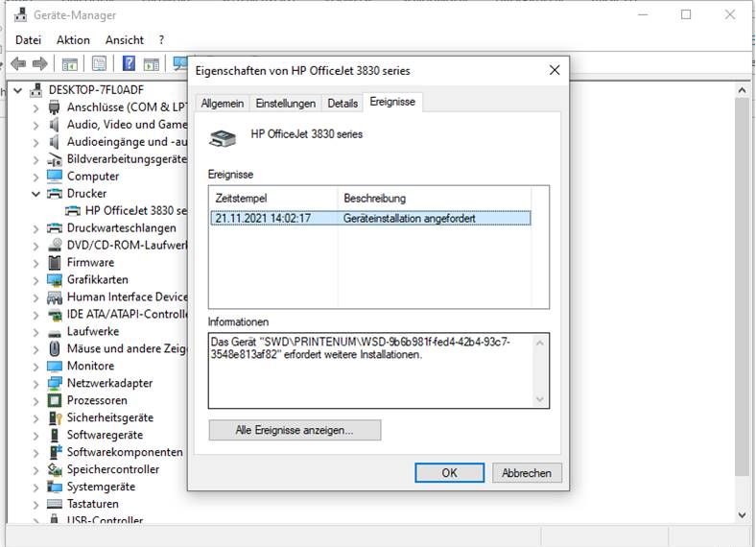Expand the Monitore category
756x547 pixels.
pyautogui.click(x=35, y=367)
